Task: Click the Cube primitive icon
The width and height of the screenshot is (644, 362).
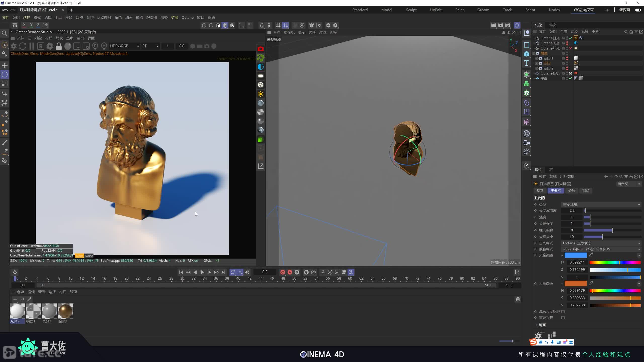Action: tap(527, 54)
